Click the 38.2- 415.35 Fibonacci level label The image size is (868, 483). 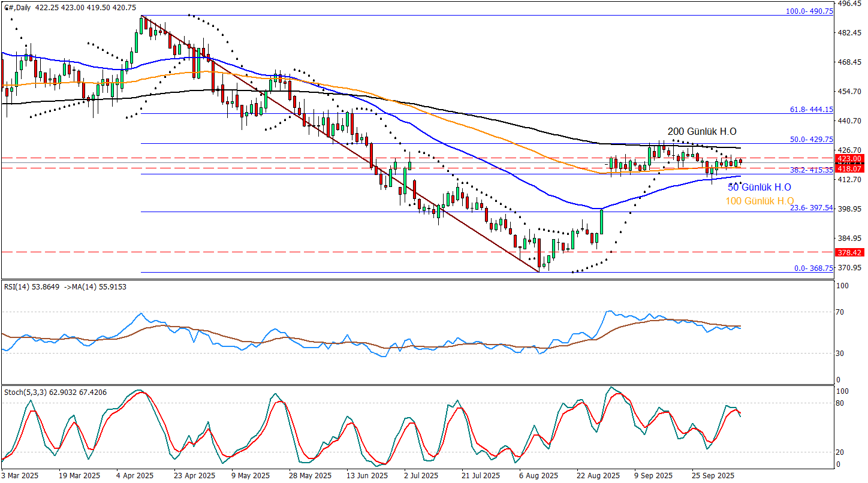coord(811,170)
